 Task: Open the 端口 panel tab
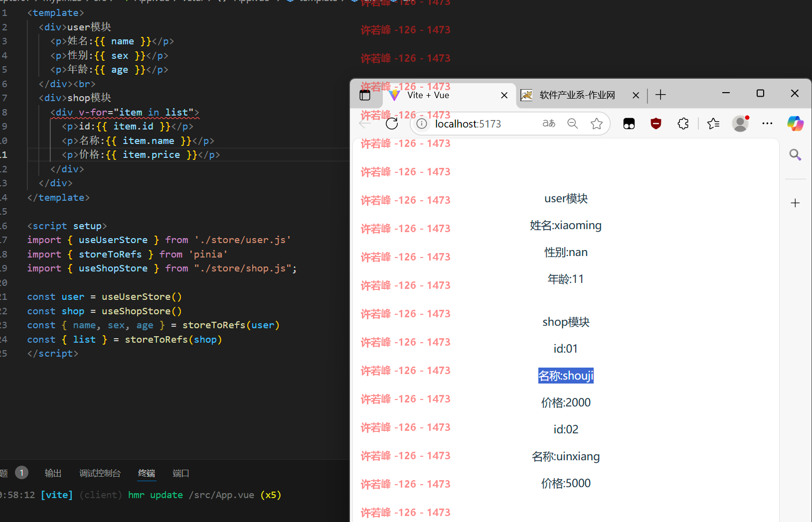180,473
